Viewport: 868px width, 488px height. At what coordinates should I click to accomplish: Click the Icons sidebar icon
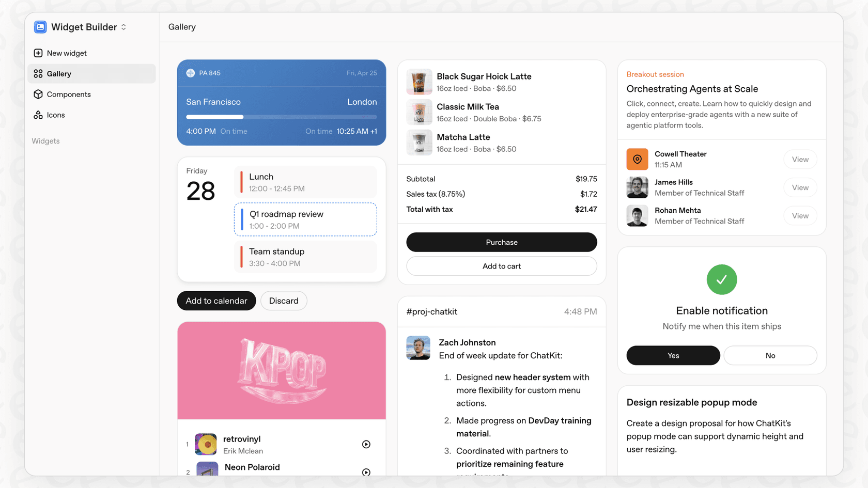point(38,115)
